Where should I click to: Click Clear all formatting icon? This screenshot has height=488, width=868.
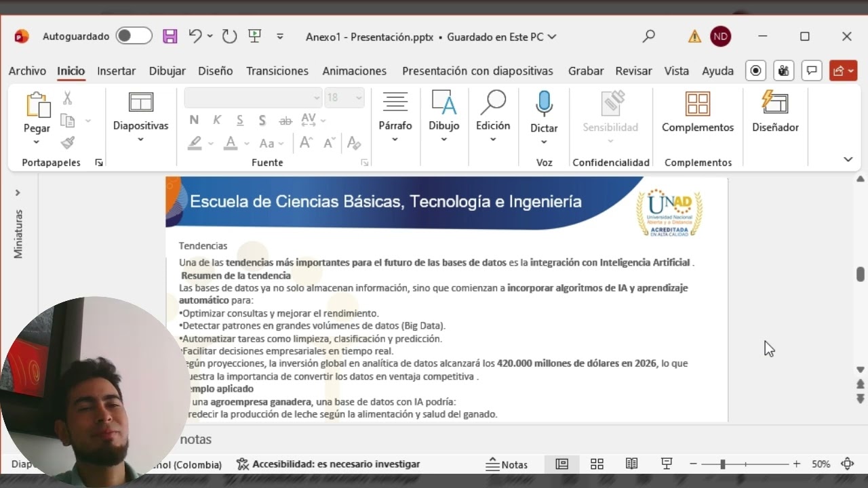tap(353, 142)
